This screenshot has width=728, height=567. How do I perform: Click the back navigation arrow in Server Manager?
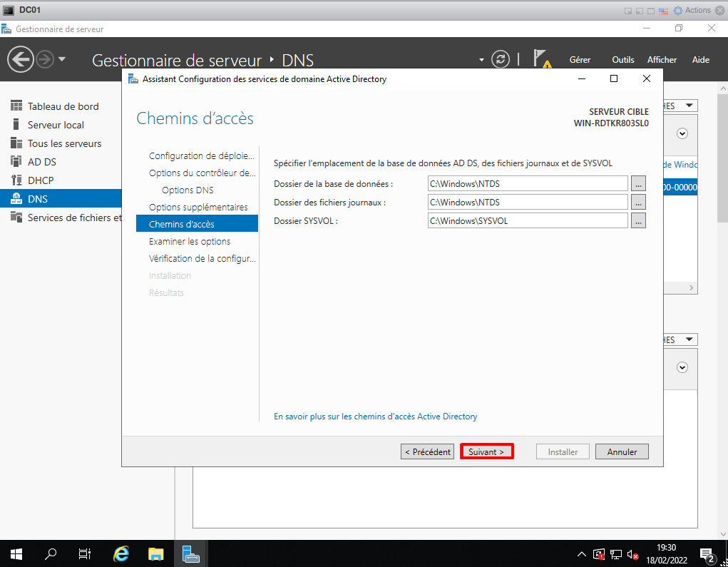point(21,59)
